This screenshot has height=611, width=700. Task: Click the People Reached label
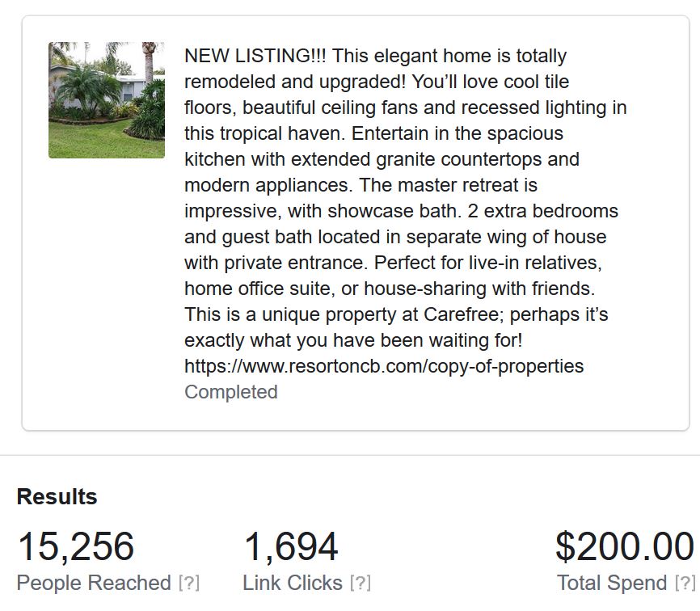[94, 583]
